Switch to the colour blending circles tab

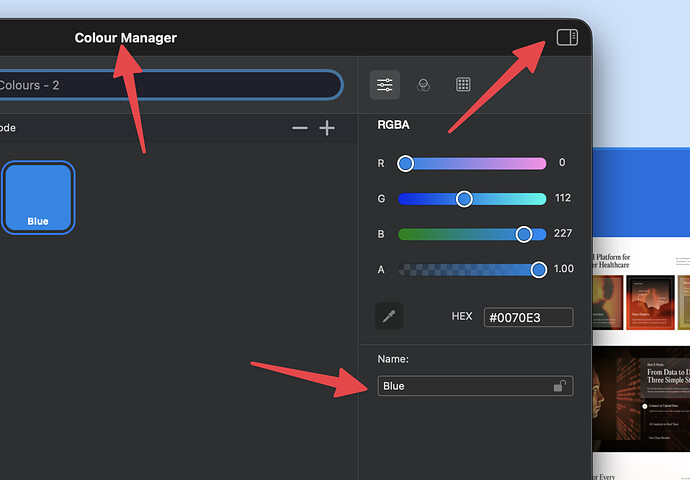point(423,84)
